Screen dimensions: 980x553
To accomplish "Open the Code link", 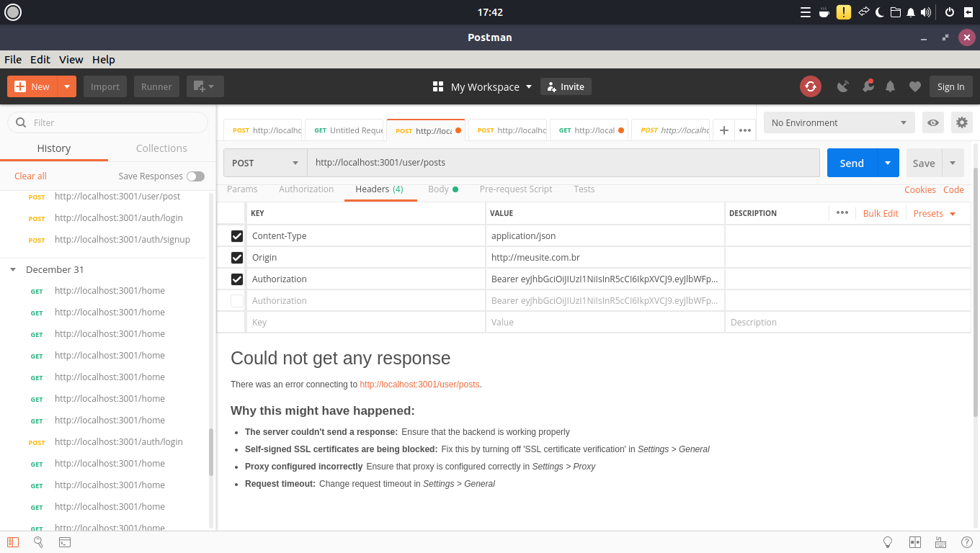I will click(x=953, y=189).
